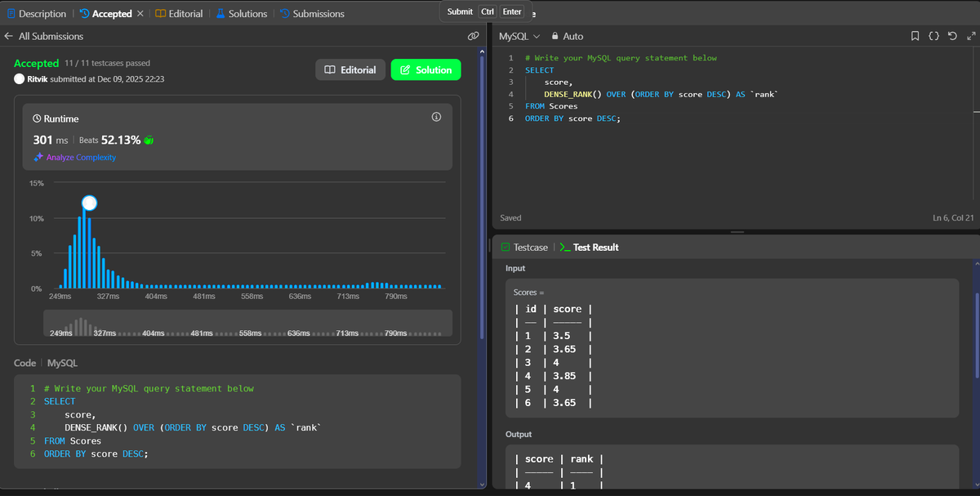
Task: Click the 'Code | MySQL' heading
Action: coord(46,363)
